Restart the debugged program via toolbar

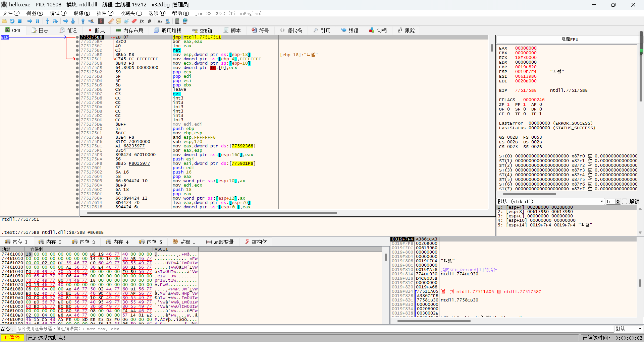click(12, 21)
